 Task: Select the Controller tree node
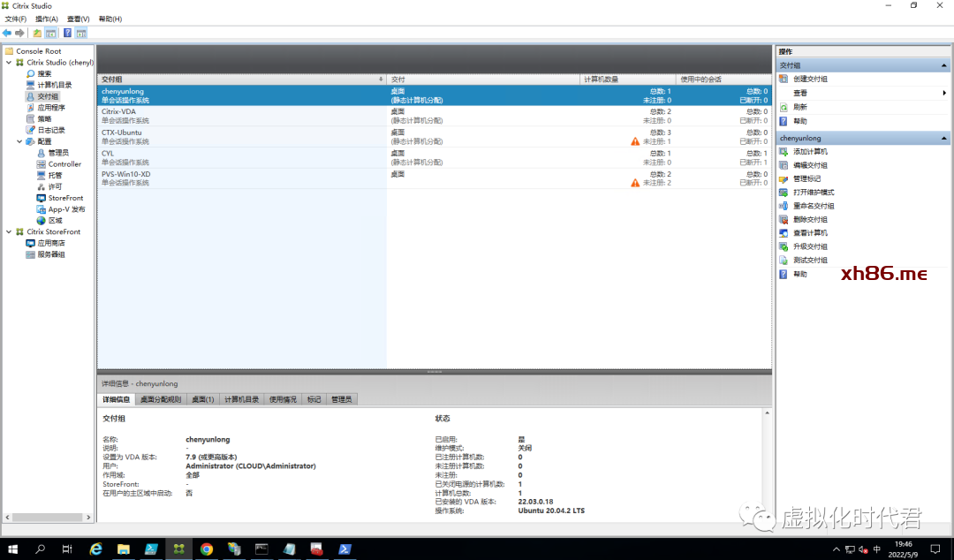(x=64, y=164)
